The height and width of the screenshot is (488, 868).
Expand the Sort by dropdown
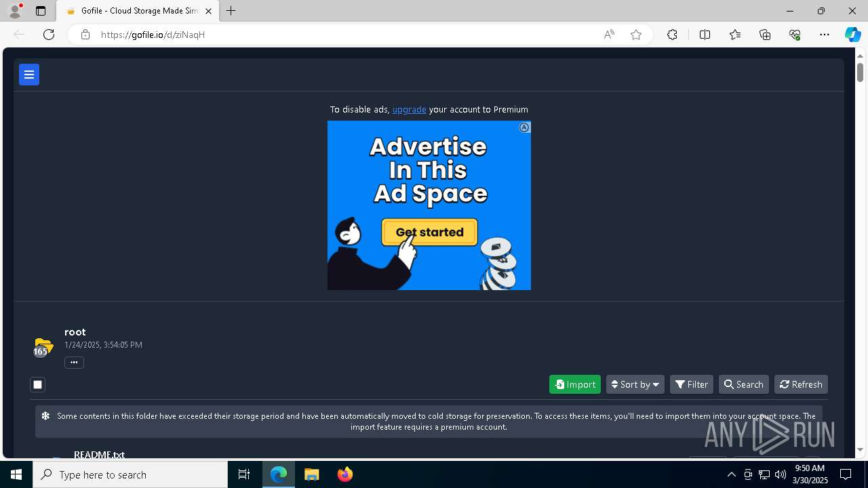[635, 384]
